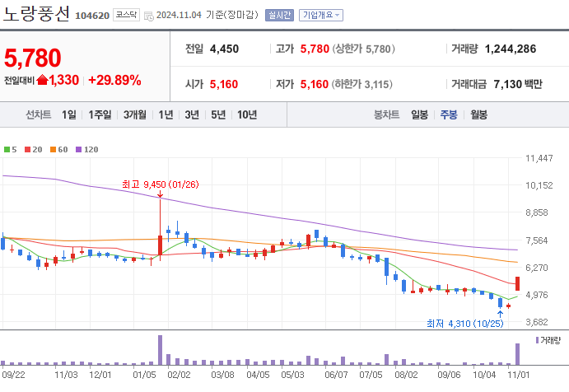Click the 전일 value 4,450
569x392 pixels.
[224, 49]
